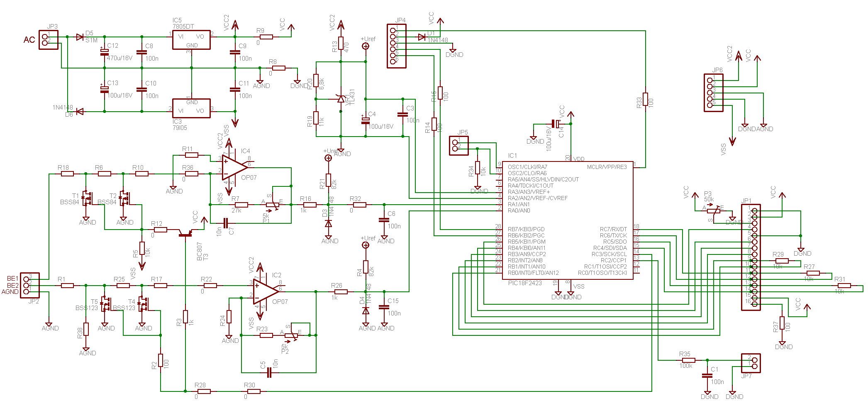This screenshot has height=401, width=868.
Task: Click the C14 capacitor symbol
Action: point(555,124)
